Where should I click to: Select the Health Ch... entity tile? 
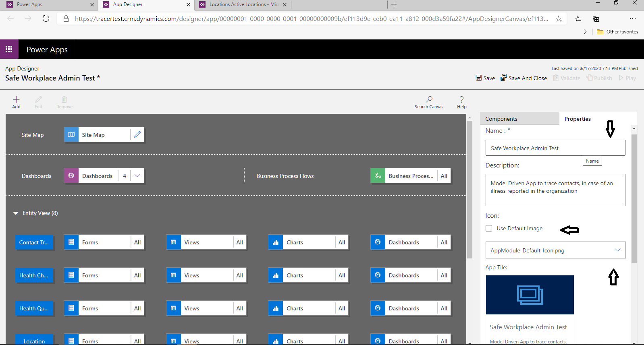point(34,275)
